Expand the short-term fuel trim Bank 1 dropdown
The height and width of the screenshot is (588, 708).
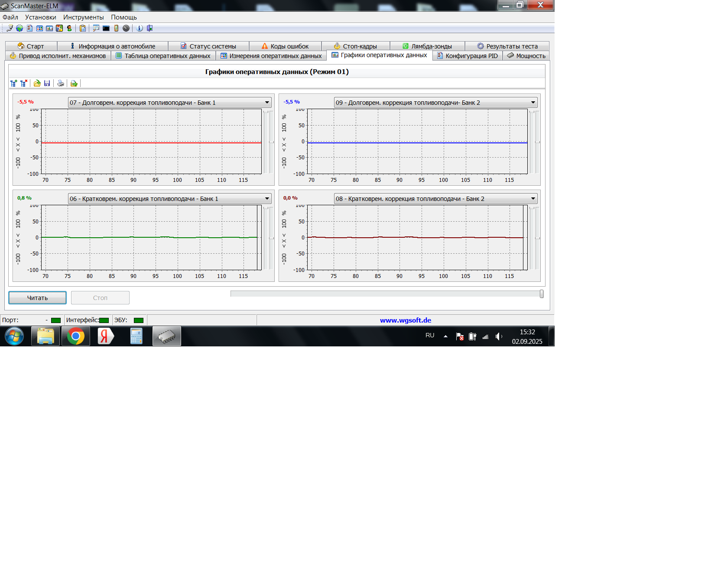tap(267, 199)
